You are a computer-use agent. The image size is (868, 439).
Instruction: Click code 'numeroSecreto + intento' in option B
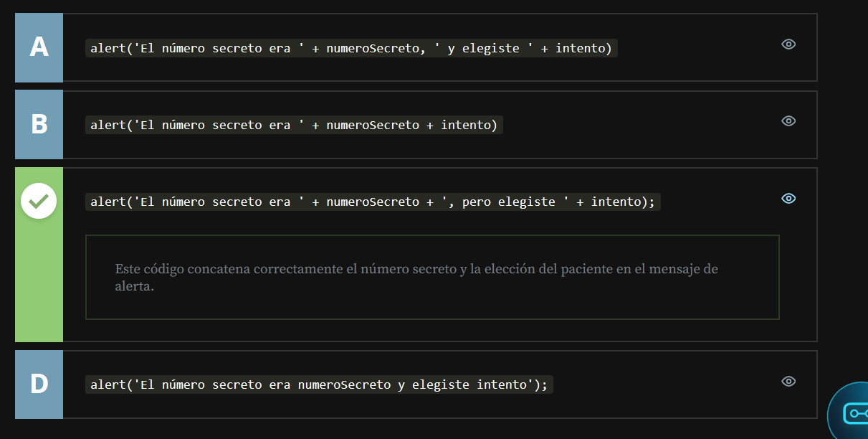click(294, 125)
